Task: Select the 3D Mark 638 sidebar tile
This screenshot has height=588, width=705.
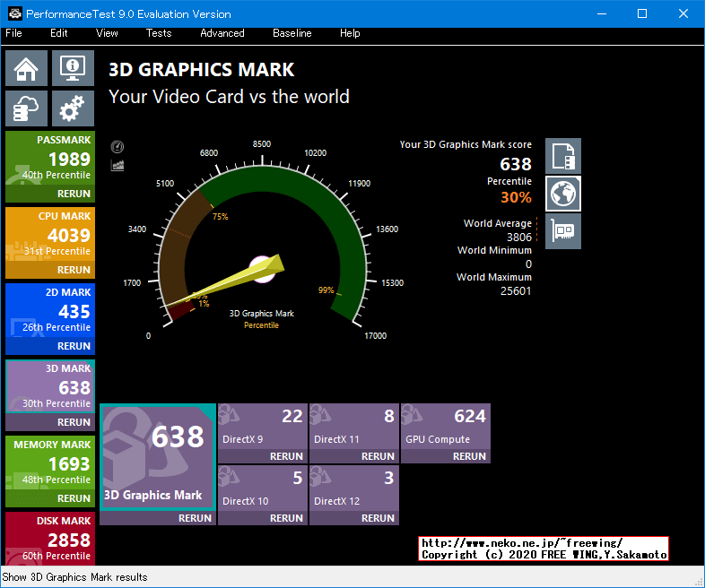Action: coord(50,386)
